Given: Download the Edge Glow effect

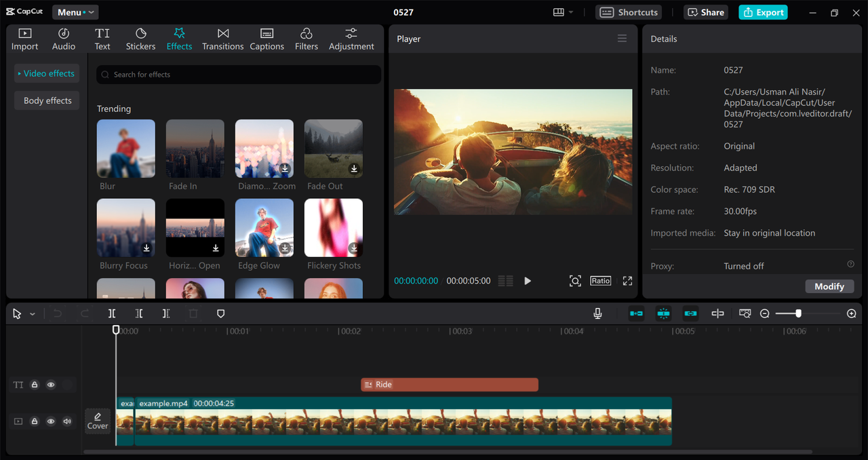Looking at the screenshot, I should pyautogui.click(x=285, y=248).
